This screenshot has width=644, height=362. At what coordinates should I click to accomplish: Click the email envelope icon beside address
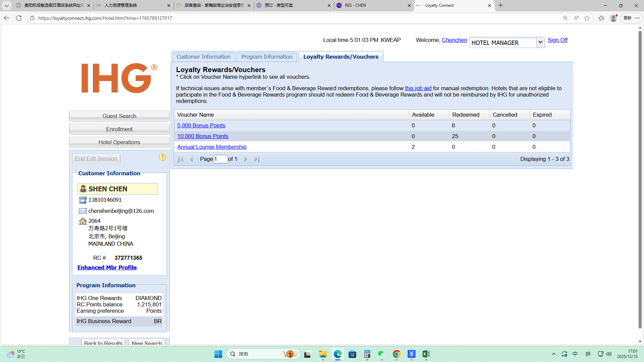click(83, 211)
